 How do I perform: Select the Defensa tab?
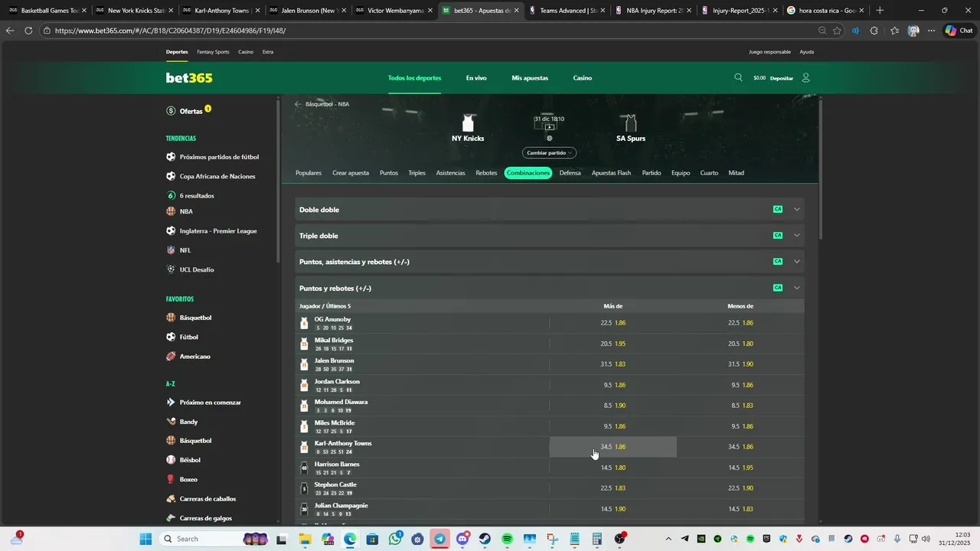[570, 173]
